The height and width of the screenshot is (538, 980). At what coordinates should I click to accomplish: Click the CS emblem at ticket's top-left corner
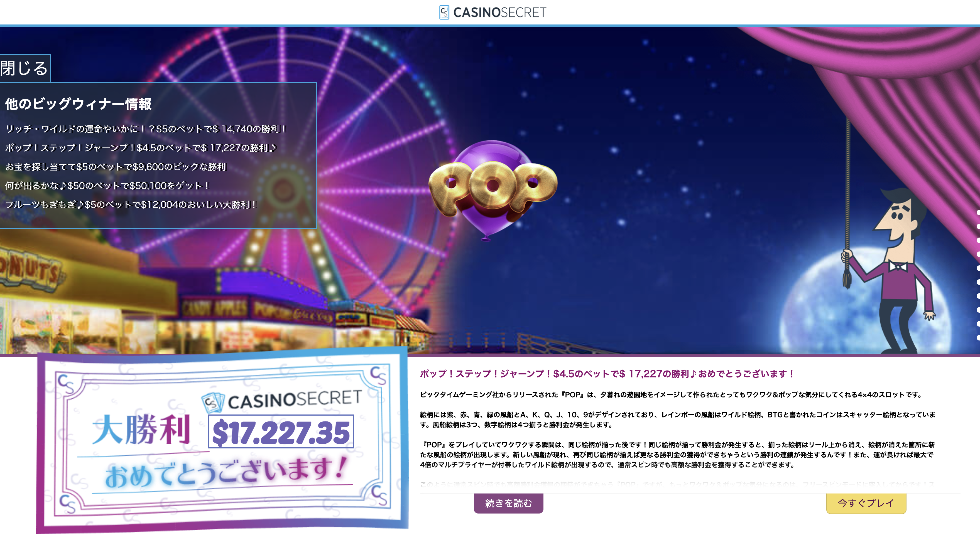pos(66,384)
